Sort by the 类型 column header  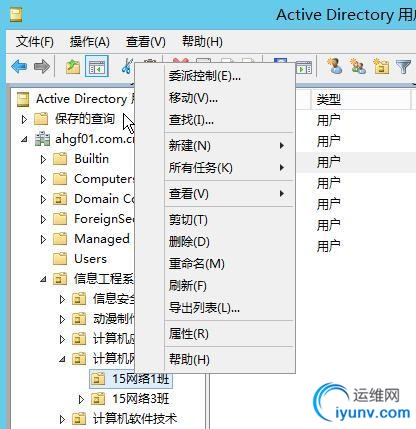(361, 99)
